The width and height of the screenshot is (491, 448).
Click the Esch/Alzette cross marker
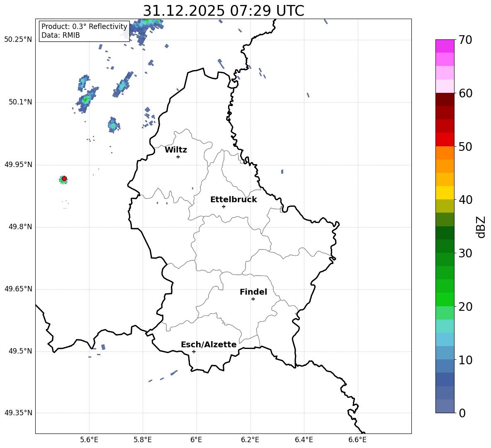(194, 351)
